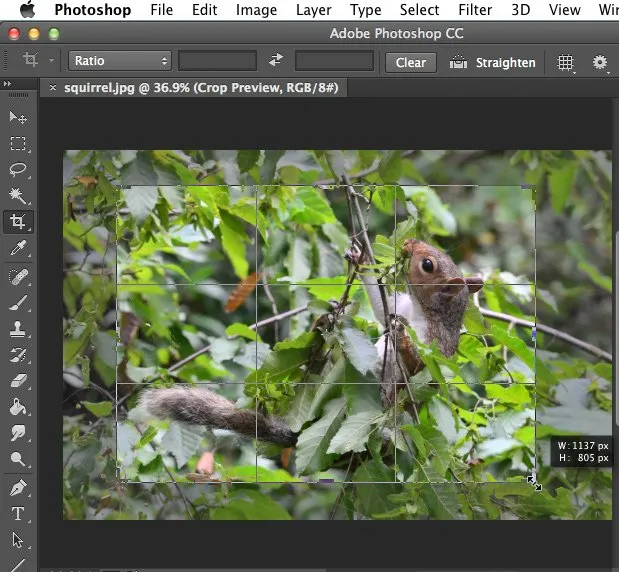Select the Eyedropper tool
Screen dimensions: 619x572
coord(18,249)
